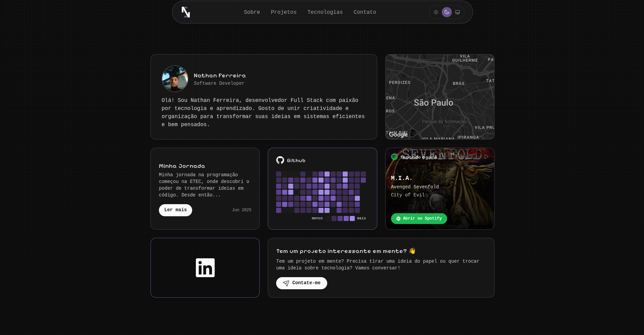Switch to light theme sun icon
Viewport: 644px width, 335px height.
tap(436, 12)
